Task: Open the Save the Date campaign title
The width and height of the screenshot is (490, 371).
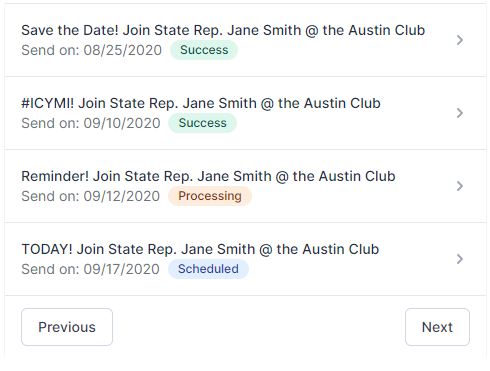Action: click(223, 30)
